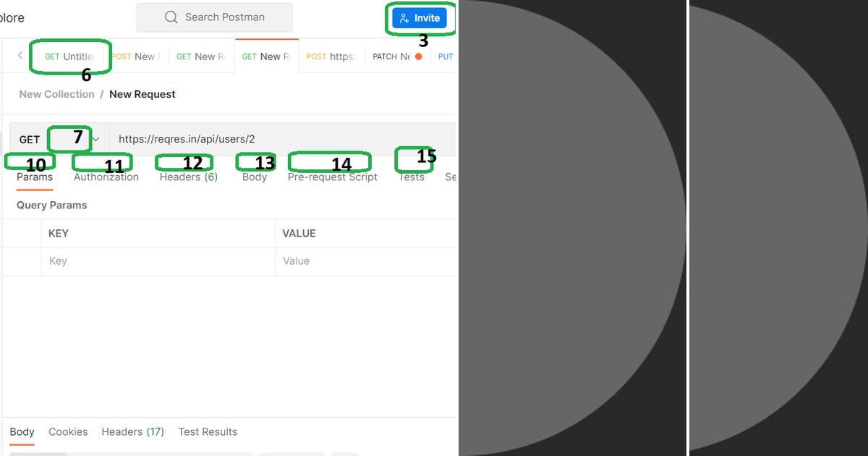Click the search magnifier icon in Search Postman

point(171,17)
